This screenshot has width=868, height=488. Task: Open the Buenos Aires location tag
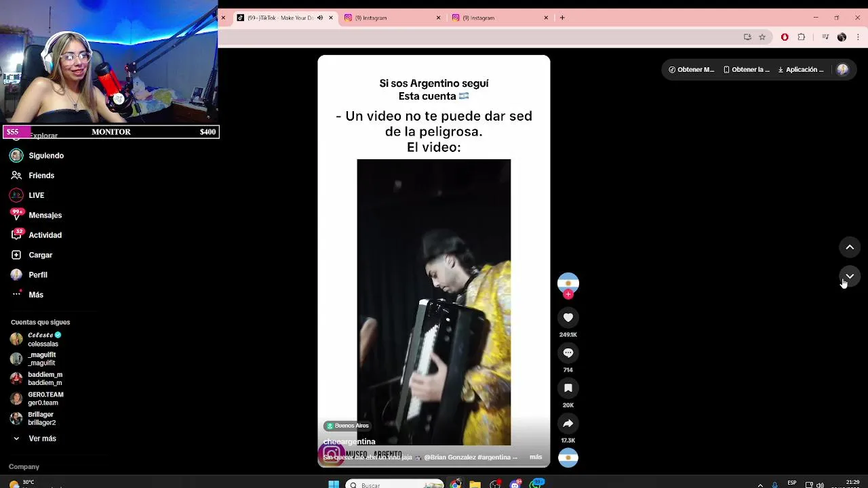347,426
